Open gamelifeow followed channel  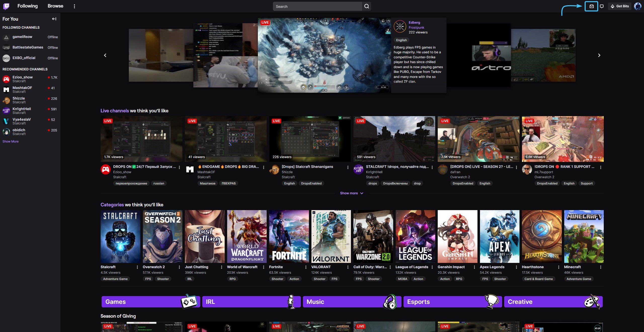click(30, 37)
